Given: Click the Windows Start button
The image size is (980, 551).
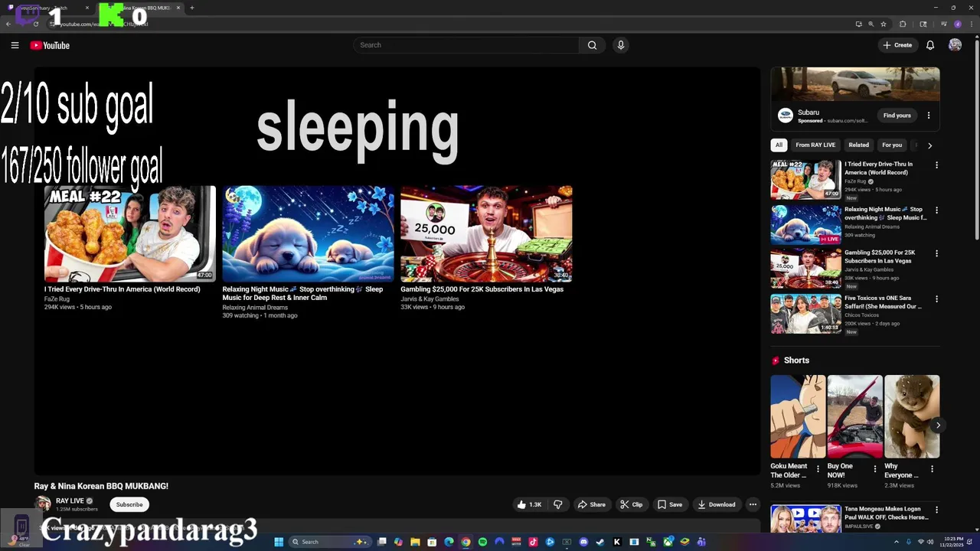Looking at the screenshot, I should [x=279, y=542].
